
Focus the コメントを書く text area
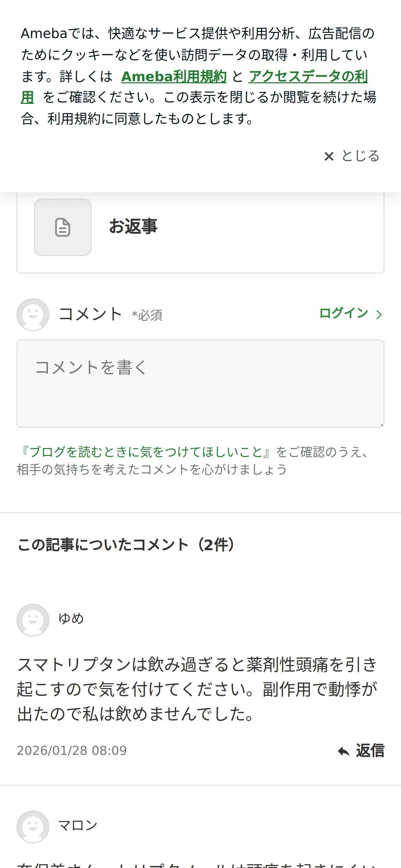pyautogui.click(x=200, y=383)
